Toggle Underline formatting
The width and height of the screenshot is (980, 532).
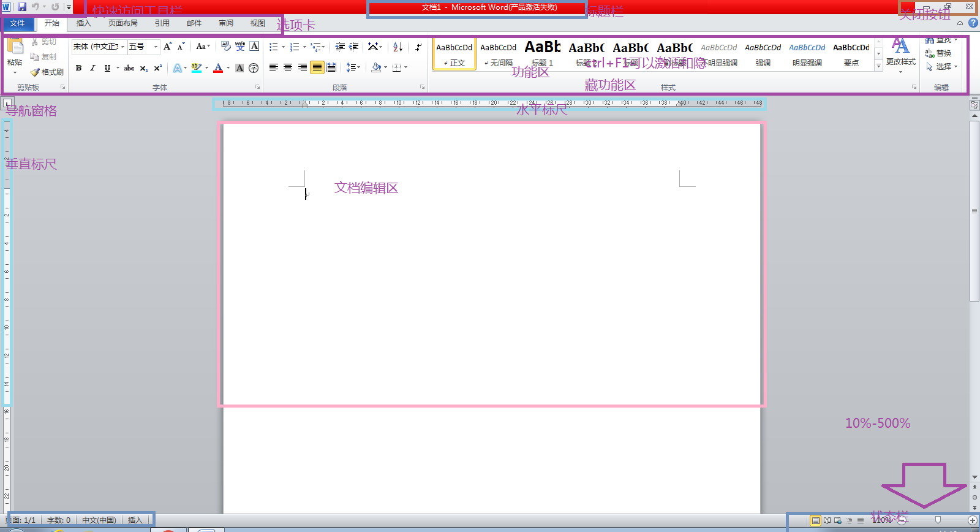(107, 68)
